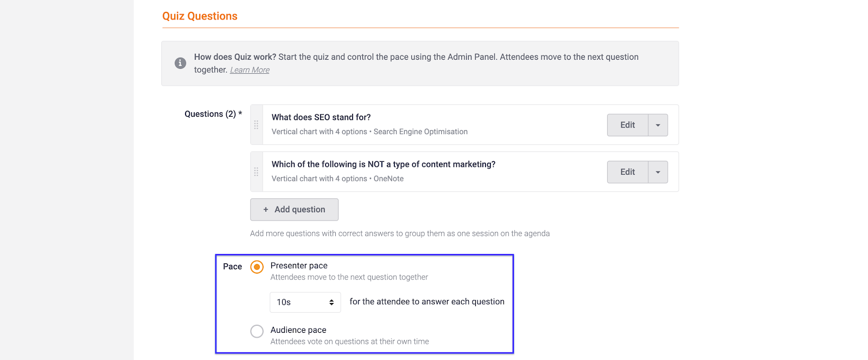
Task: Click the dropdown arrow beside the second Edit button
Action: 658,172
